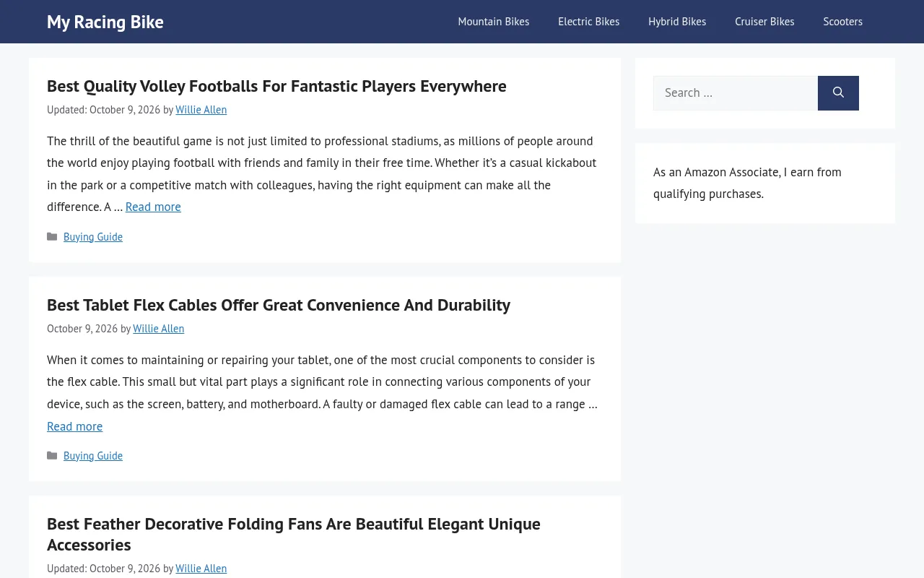Click the category folder icon under football post
Screen dimensions: 924x578
(x=52, y=237)
